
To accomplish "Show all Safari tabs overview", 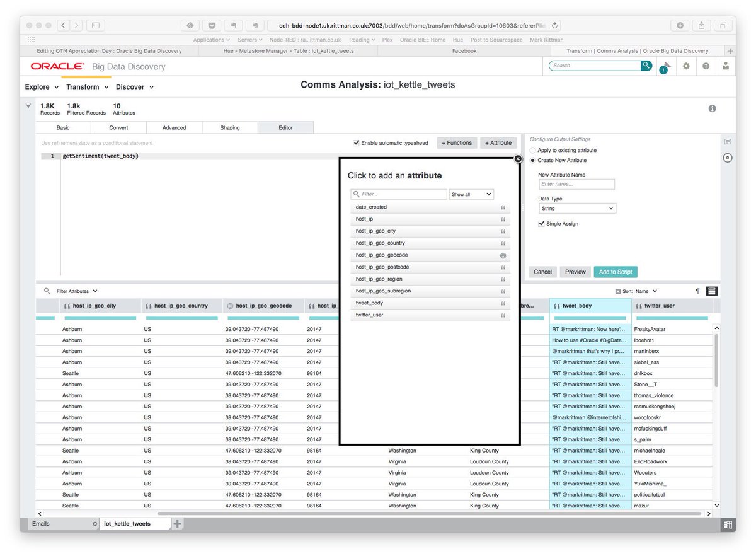I will 723,26.
